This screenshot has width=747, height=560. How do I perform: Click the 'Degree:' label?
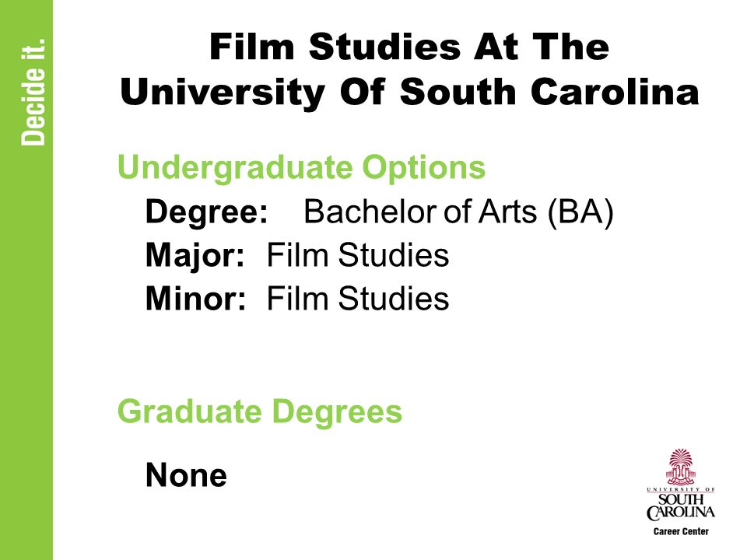tap(207, 212)
